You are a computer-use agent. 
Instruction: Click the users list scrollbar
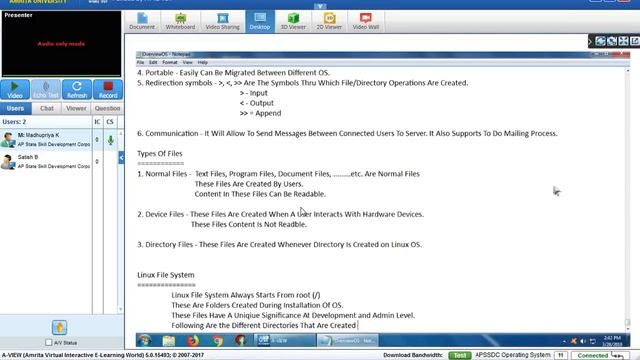(x=120, y=222)
